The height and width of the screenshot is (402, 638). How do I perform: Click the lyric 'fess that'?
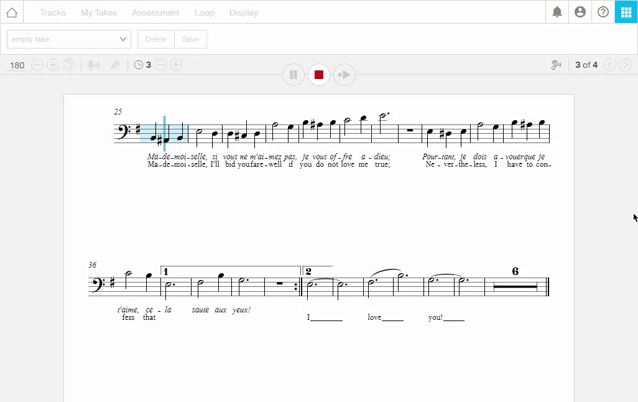click(139, 317)
